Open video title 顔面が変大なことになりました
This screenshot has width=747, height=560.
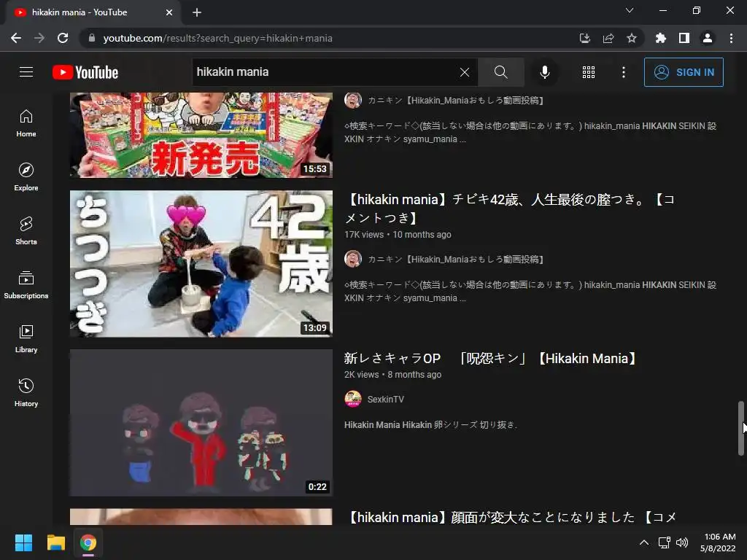tap(511, 517)
